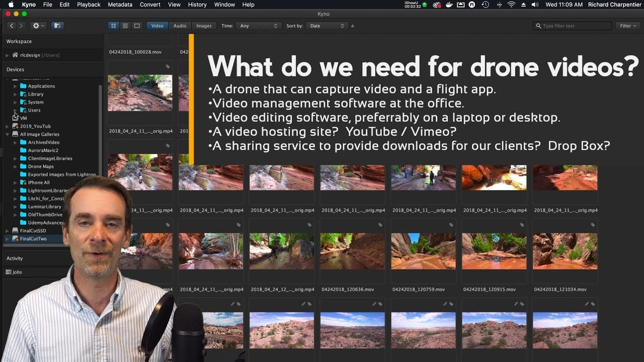Switch to single item detail view
The width and height of the screenshot is (644, 362).
pos(137,26)
